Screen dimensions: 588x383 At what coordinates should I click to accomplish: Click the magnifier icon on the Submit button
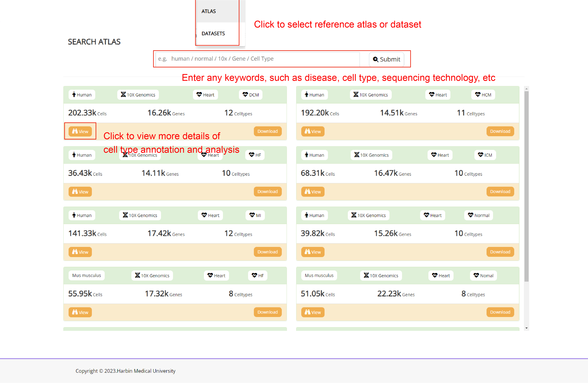click(x=375, y=59)
